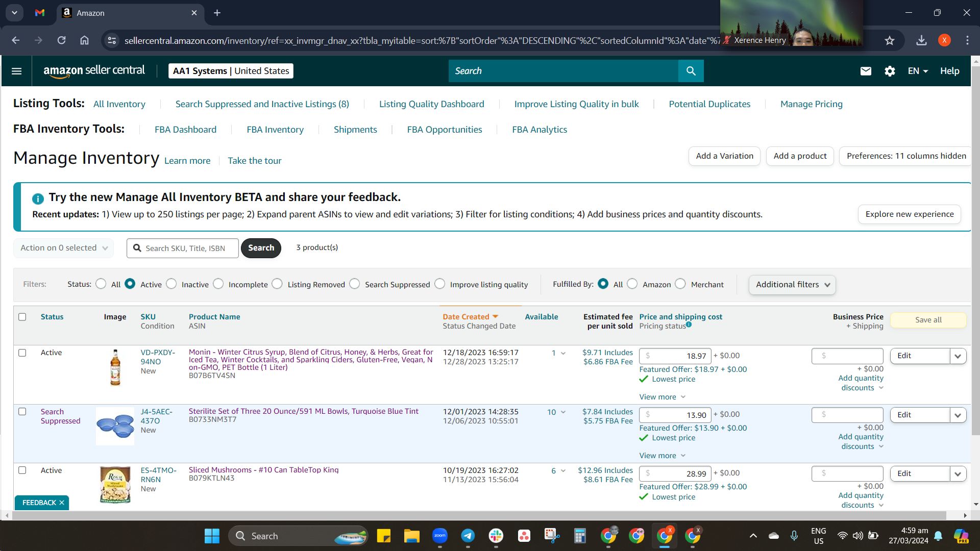Screen dimensions: 980x551
Task: Open the All Inventory listing tool
Action: [119, 104]
